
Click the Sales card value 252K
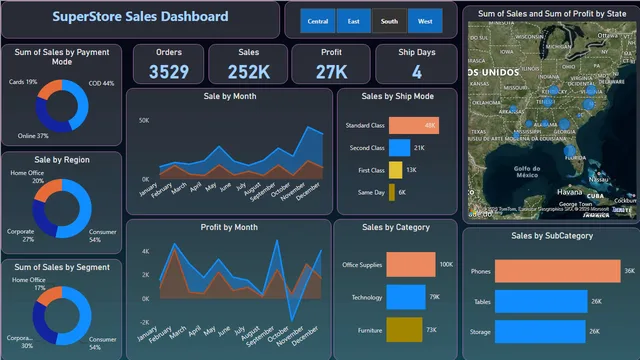[x=249, y=72]
